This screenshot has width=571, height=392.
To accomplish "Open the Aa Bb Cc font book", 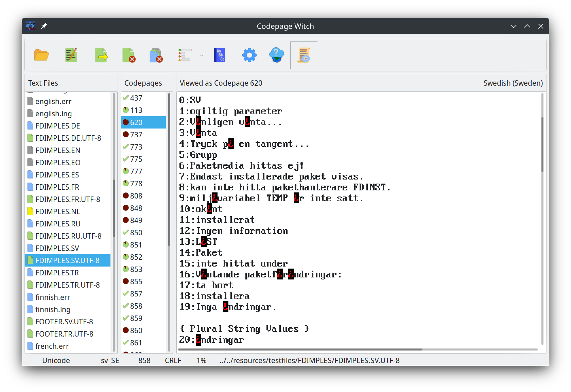I will (x=220, y=55).
